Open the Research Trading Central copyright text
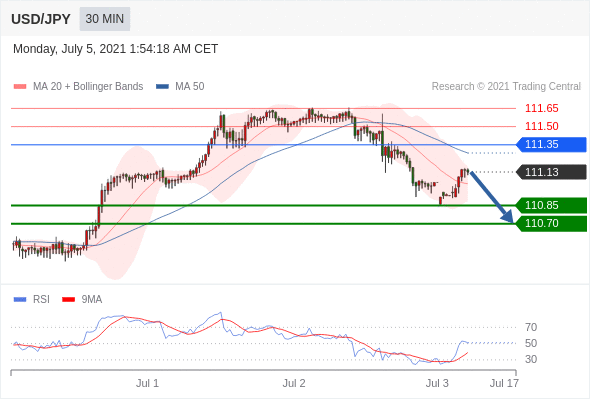The width and height of the screenshot is (590, 400). tap(506, 87)
